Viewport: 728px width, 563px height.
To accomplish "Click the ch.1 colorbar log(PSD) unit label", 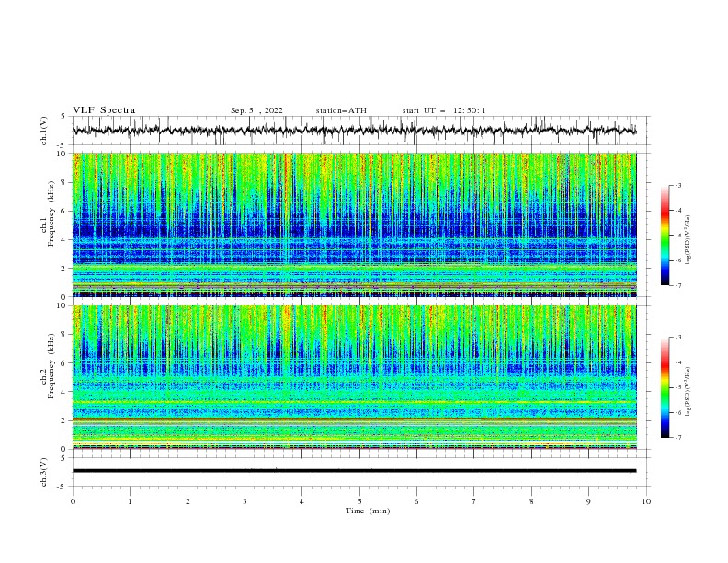I will coord(689,240).
